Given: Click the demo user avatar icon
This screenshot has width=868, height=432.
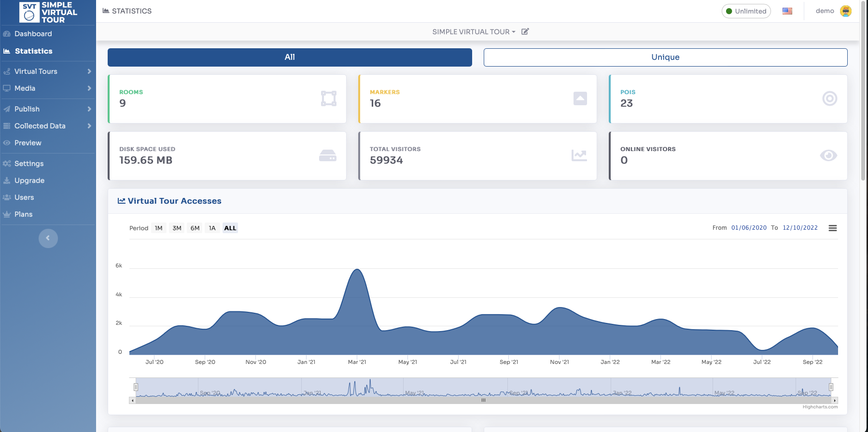Looking at the screenshot, I should tap(846, 11).
